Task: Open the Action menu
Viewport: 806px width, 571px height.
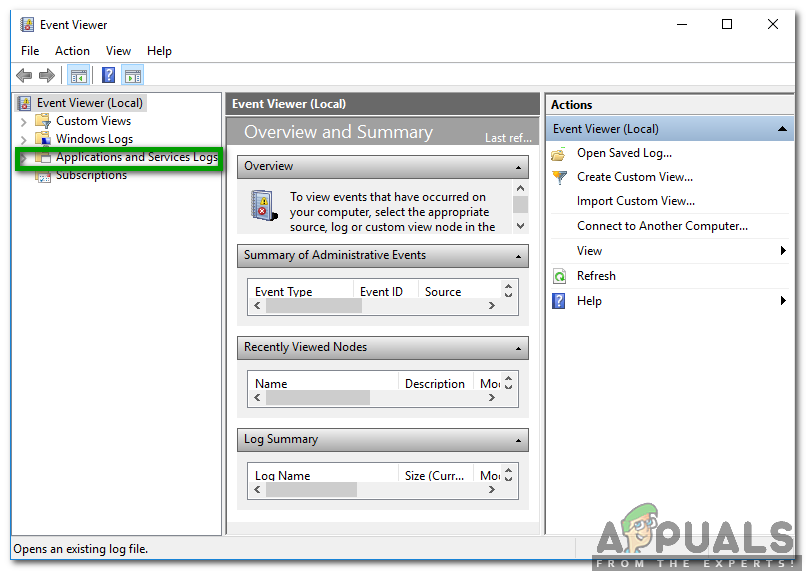Action: coord(72,51)
